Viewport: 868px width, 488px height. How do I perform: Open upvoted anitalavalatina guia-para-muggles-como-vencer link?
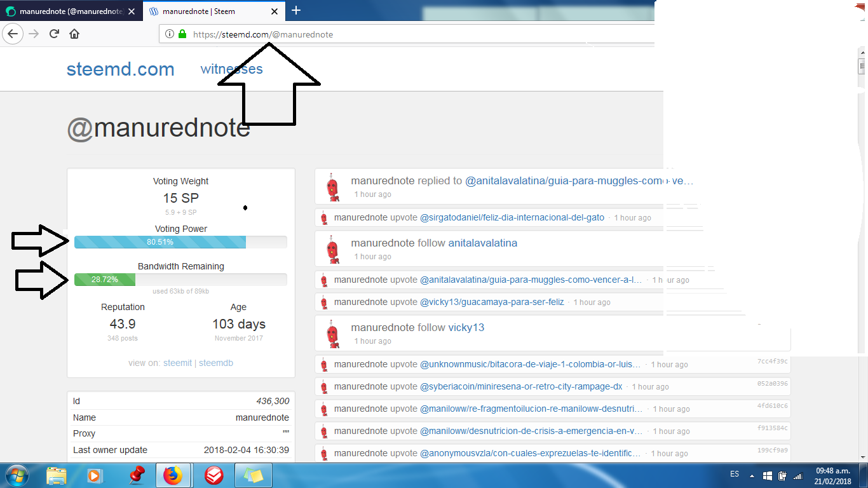531,280
